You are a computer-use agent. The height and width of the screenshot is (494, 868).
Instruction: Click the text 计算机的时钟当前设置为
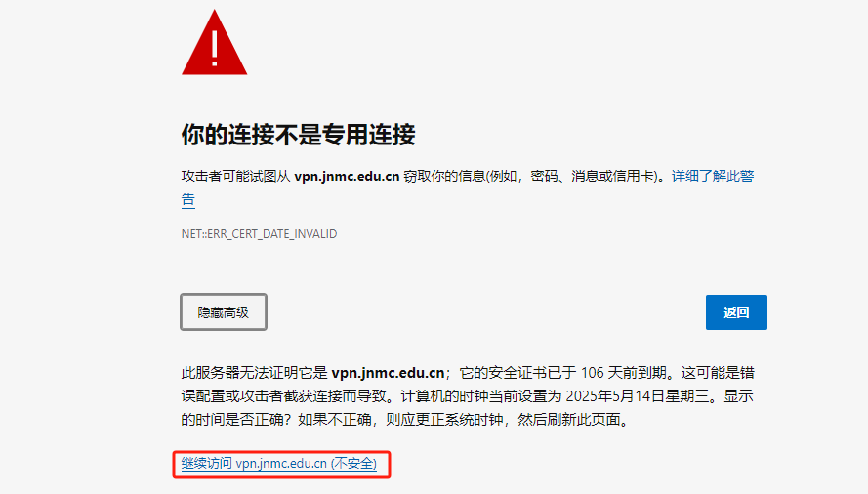(x=481, y=396)
